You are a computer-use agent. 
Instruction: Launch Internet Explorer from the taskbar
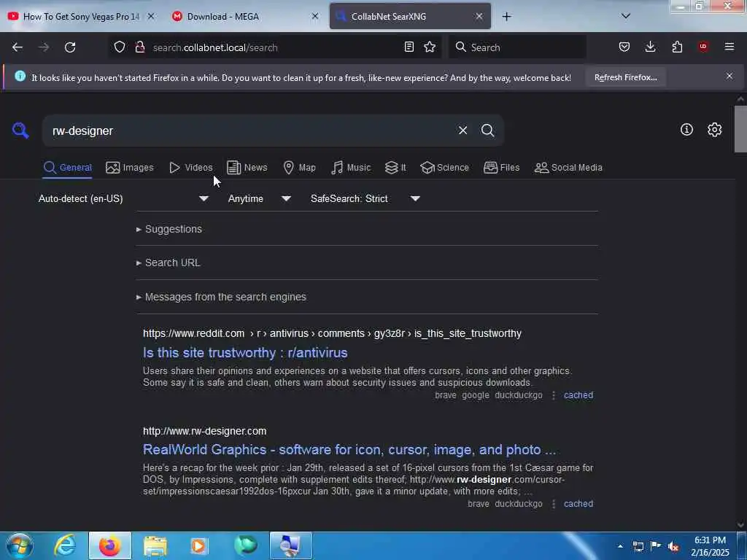[x=65, y=545]
